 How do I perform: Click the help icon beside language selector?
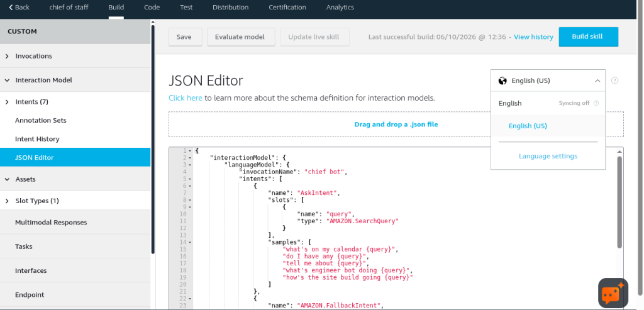pos(614,80)
